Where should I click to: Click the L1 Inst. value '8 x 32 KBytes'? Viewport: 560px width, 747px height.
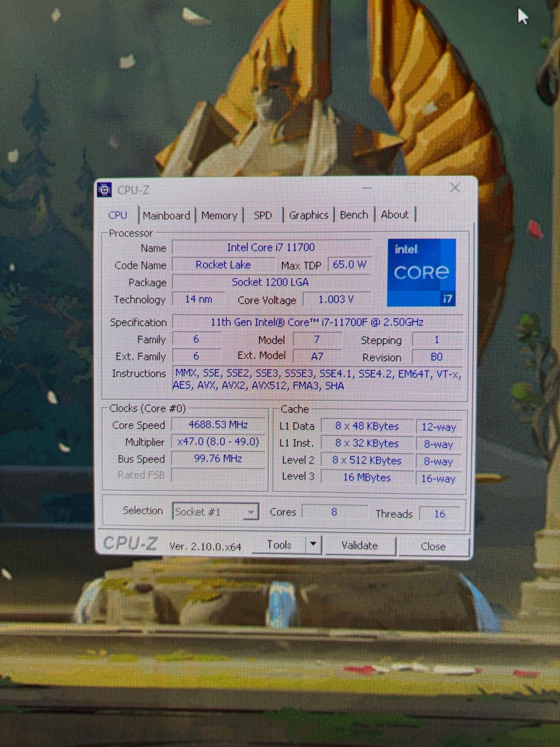pos(367,444)
